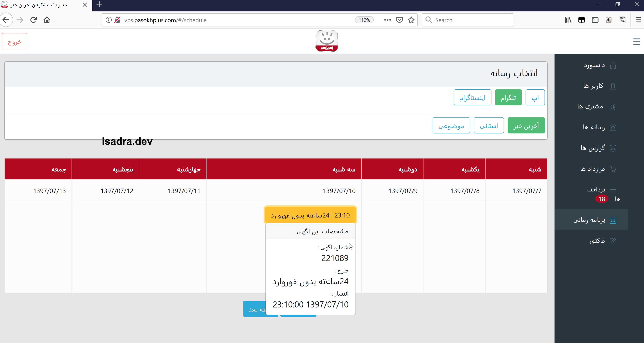
Task: Select the موضوعی channel button
Action: tap(451, 125)
